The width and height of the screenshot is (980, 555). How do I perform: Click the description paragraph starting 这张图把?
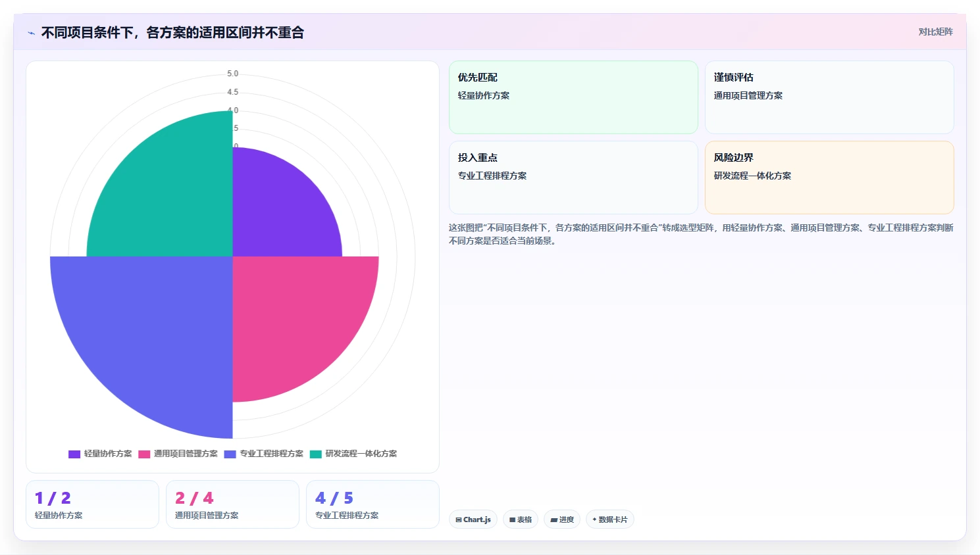pos(701,234)
